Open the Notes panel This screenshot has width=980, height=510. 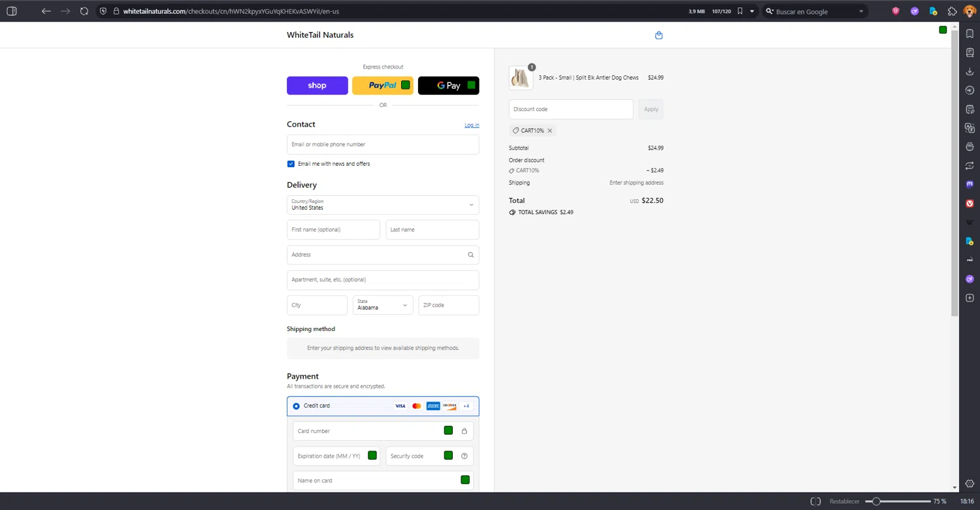pos(970,109)
